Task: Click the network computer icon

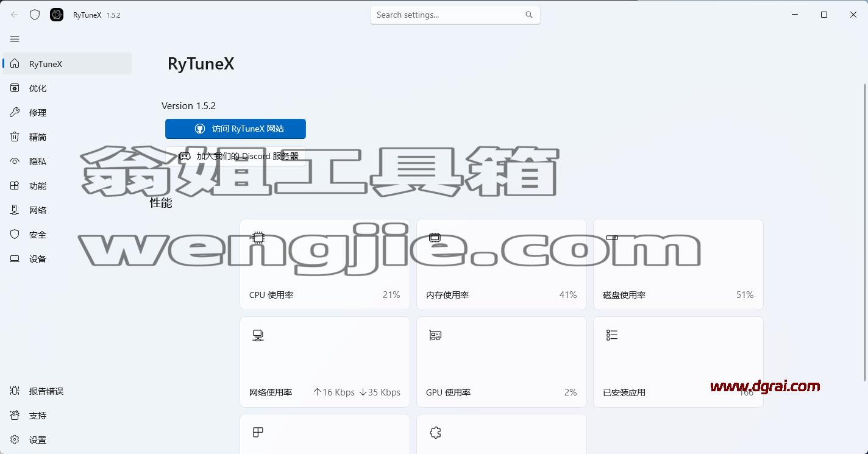Action: click(x=258, y=335)
